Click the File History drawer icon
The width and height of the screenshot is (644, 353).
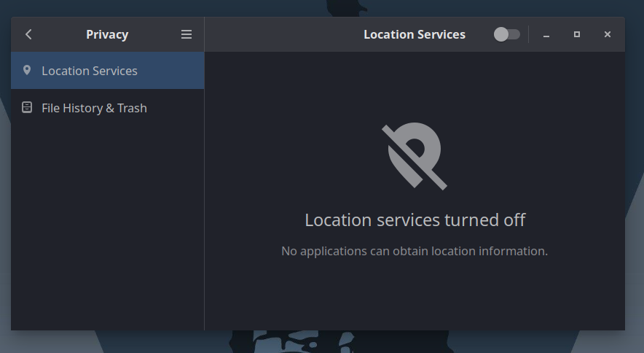27,108
